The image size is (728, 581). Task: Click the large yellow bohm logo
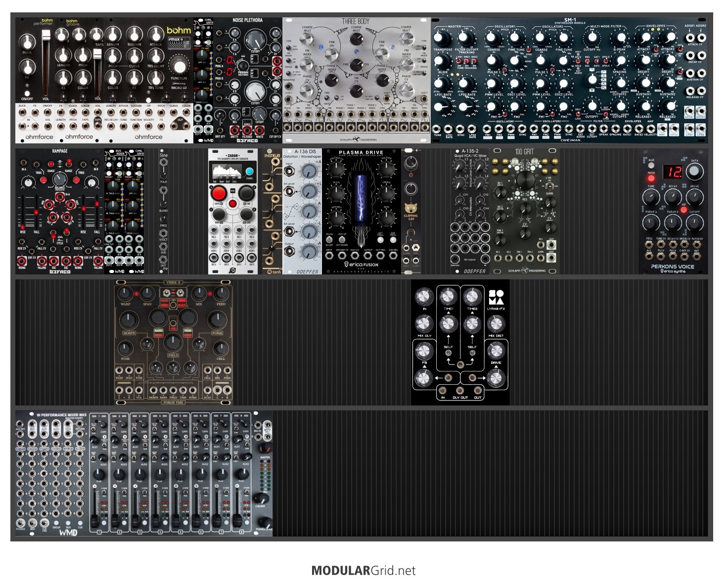click(x=179, y=31)
